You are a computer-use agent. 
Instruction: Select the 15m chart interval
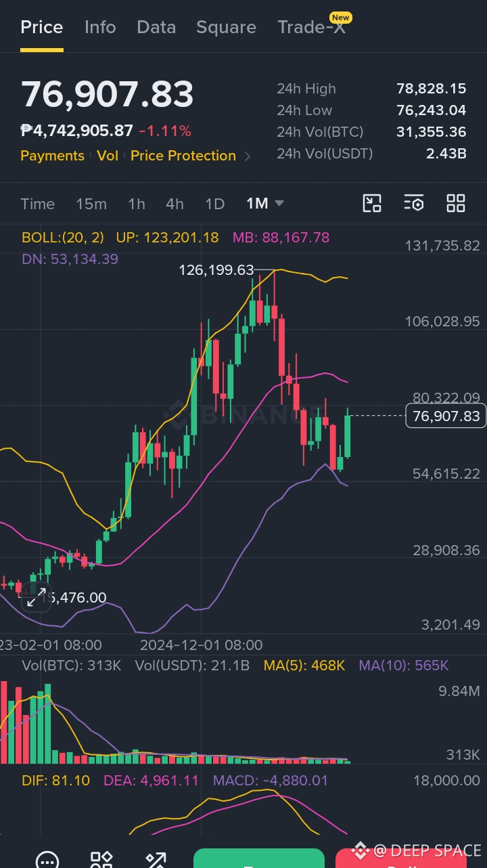tap(91, 204)
